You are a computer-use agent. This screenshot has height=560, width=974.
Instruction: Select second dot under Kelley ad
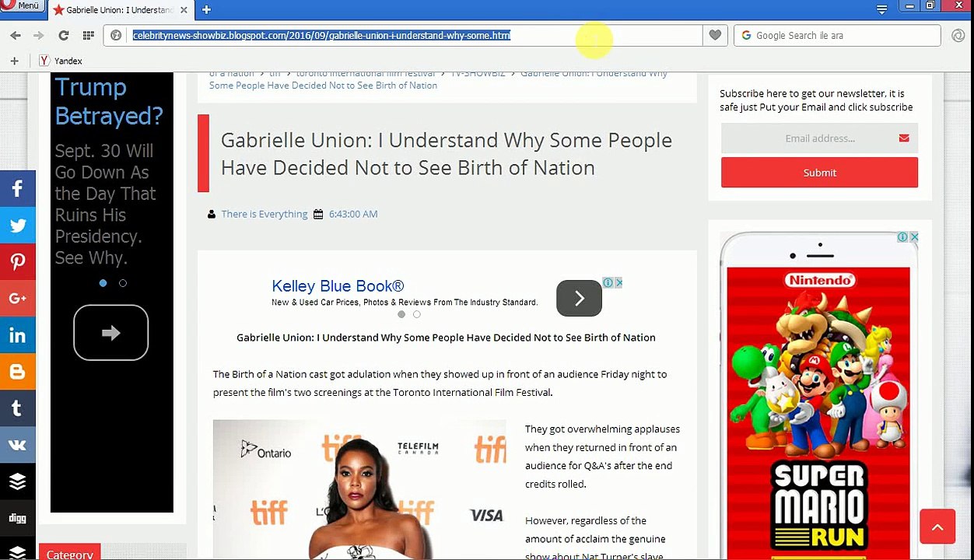[x=416, y=314]
